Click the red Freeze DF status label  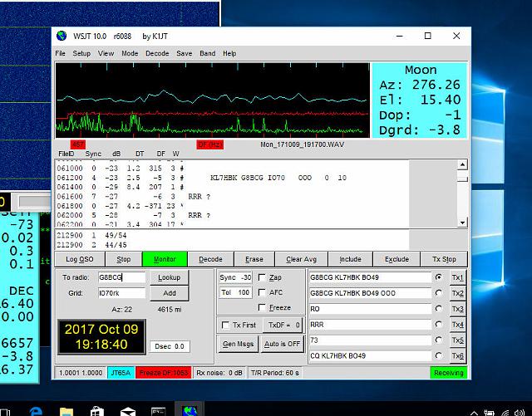click(164, 373)
